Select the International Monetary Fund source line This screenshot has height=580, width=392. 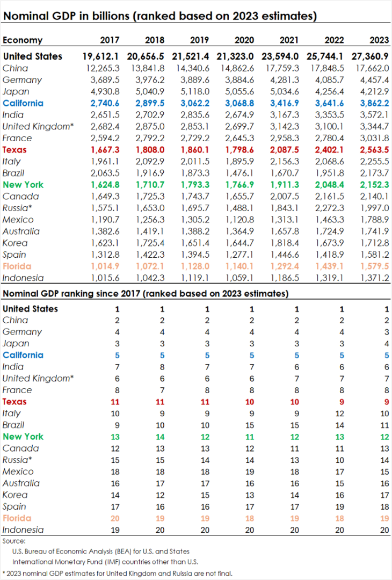pyautogui.click(x=105, y=562)
